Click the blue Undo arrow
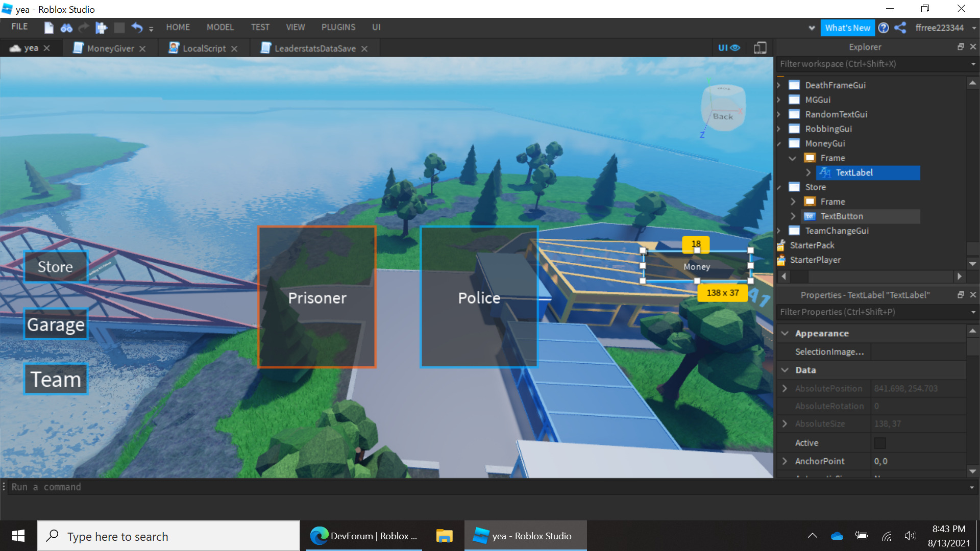 tap(136, 28)
